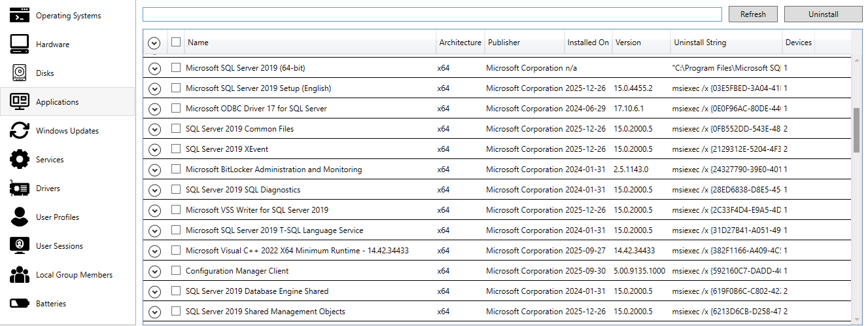The image size is (868, 326).
Task: Expand the Microsoft SQL Server 2019 (64-bit) row
Action: 154,69
